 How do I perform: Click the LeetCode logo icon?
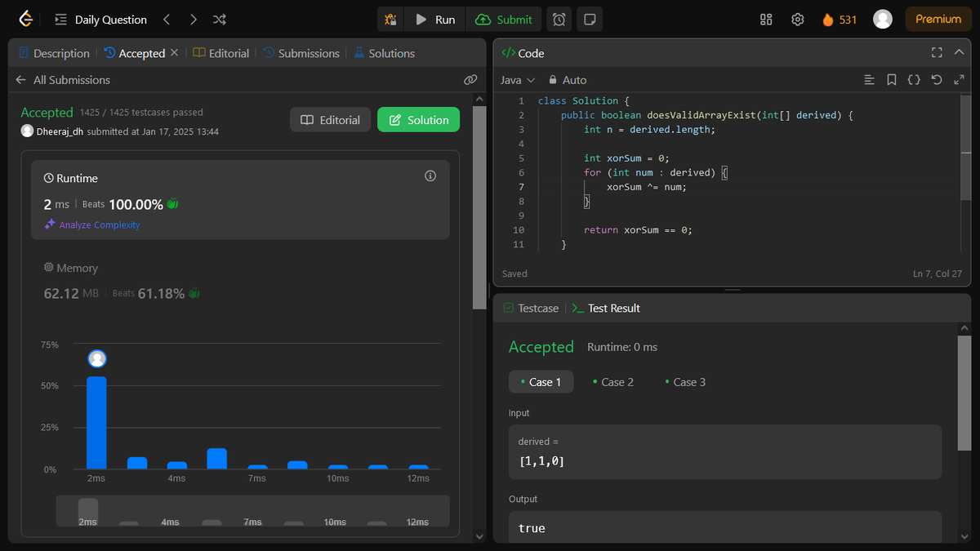pyautogui.click(x=26, y=19)
